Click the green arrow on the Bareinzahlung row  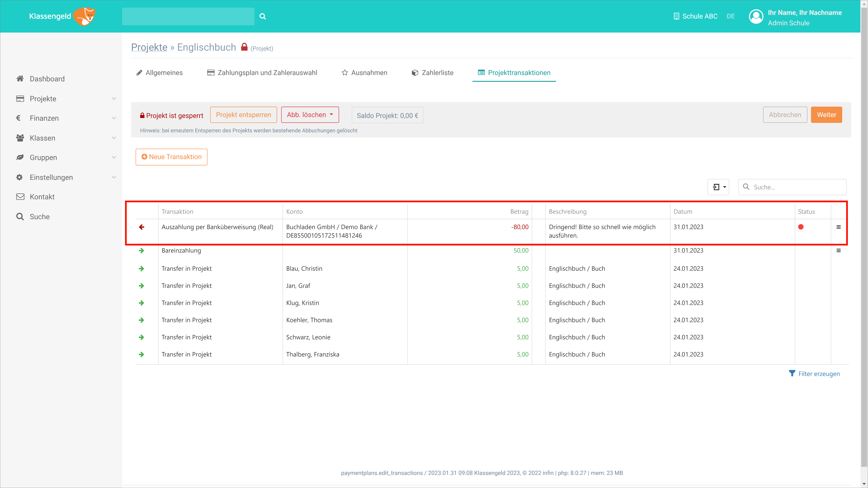142,251
